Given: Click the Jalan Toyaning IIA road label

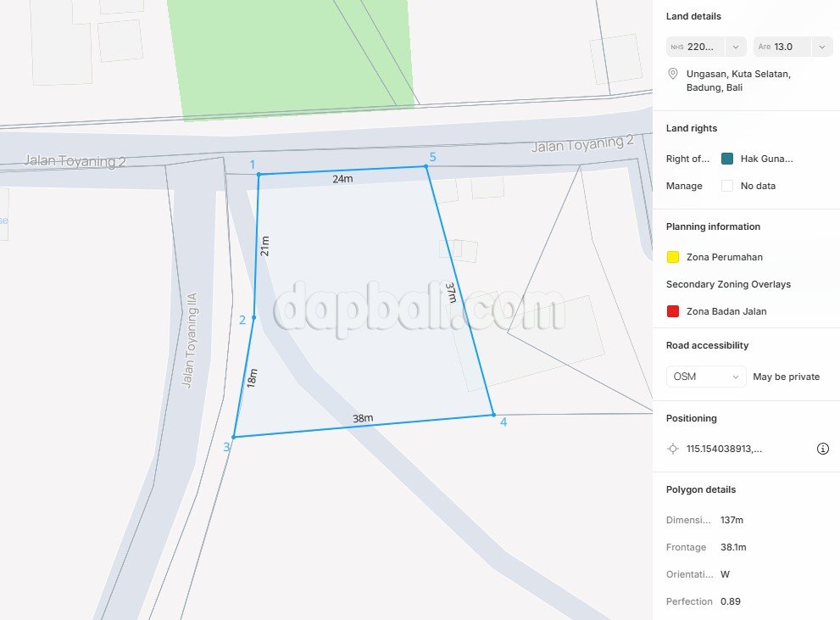Looking at the screenshot, I should coord(189,340).
